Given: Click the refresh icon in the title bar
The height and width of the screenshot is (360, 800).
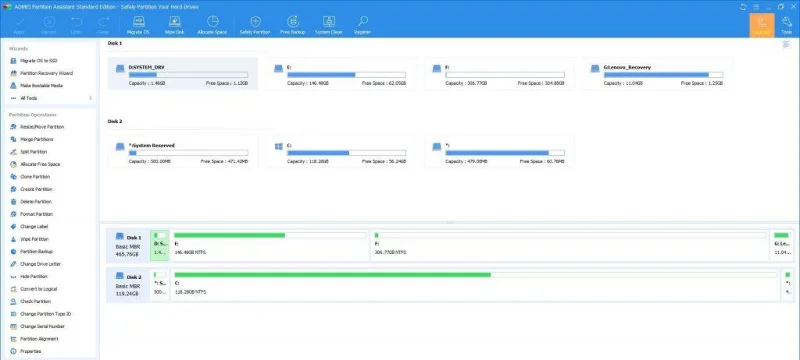Looking at the screenshot, I should tap(743, 7).
